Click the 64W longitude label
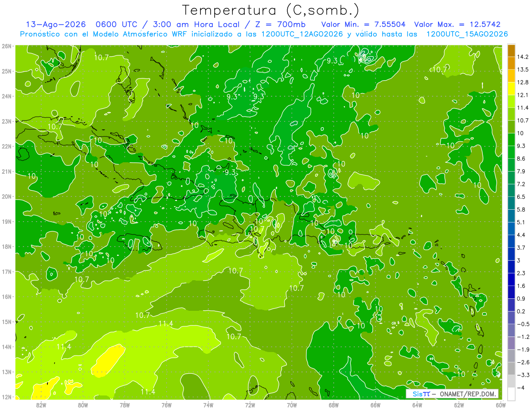This screenshot has height=411, width=532. (417, 405)
